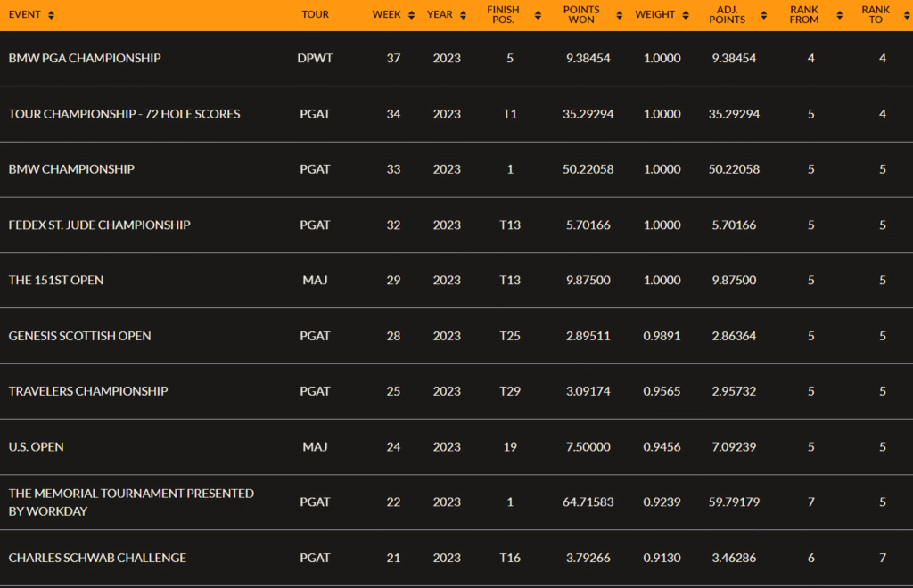This screenshot has width=913, height=588.
Task: Click adjusted points value 59.79179
Action: pyautogui.click(x=735, y=502)
